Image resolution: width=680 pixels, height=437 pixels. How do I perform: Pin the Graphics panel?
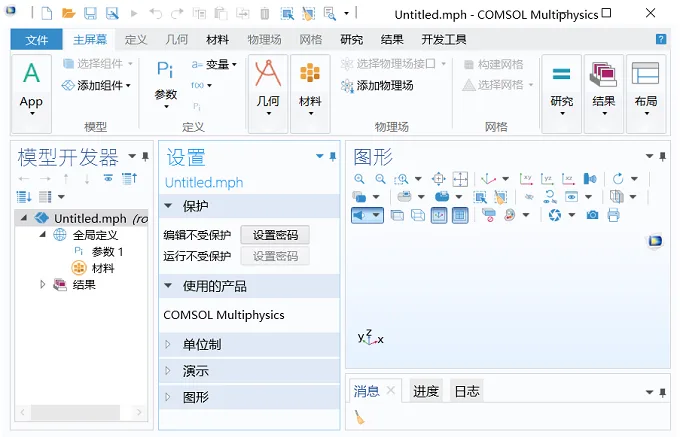coord(662,157)
